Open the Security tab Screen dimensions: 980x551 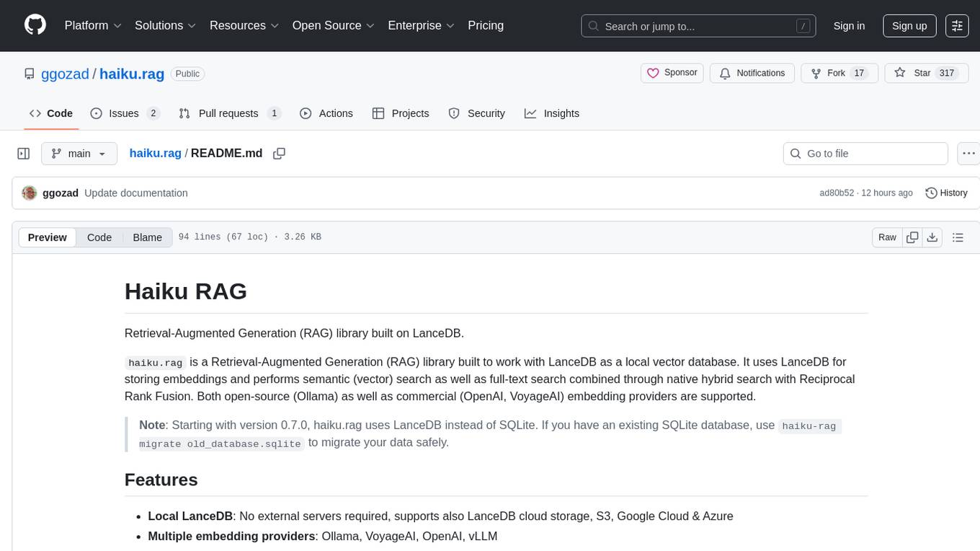pyautogui.click(x=477, y=113)
